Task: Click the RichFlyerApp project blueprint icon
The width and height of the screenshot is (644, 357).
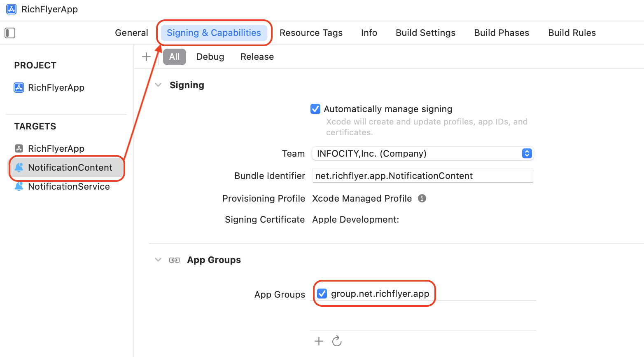Action: pyautogui.click(x=19, y=87)
